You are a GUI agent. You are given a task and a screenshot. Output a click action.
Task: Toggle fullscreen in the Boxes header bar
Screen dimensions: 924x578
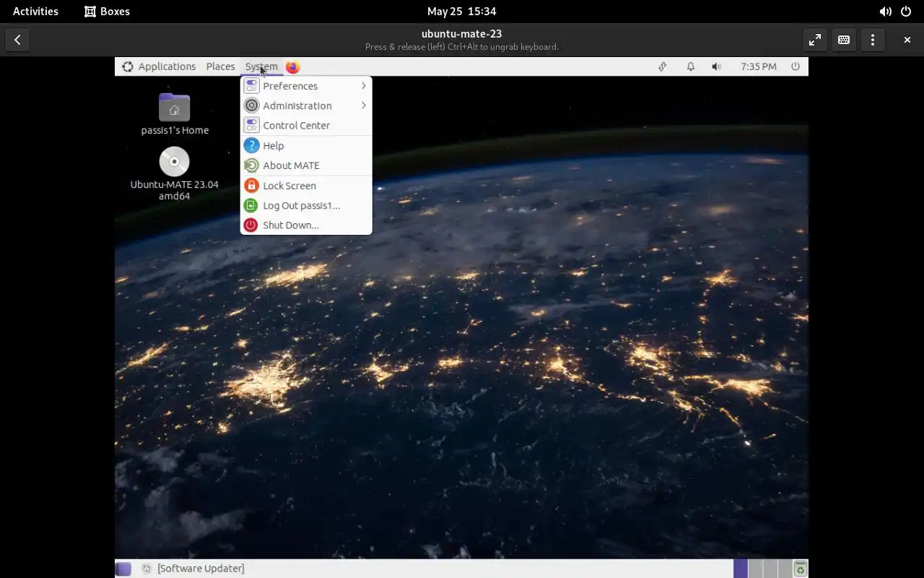815,40
